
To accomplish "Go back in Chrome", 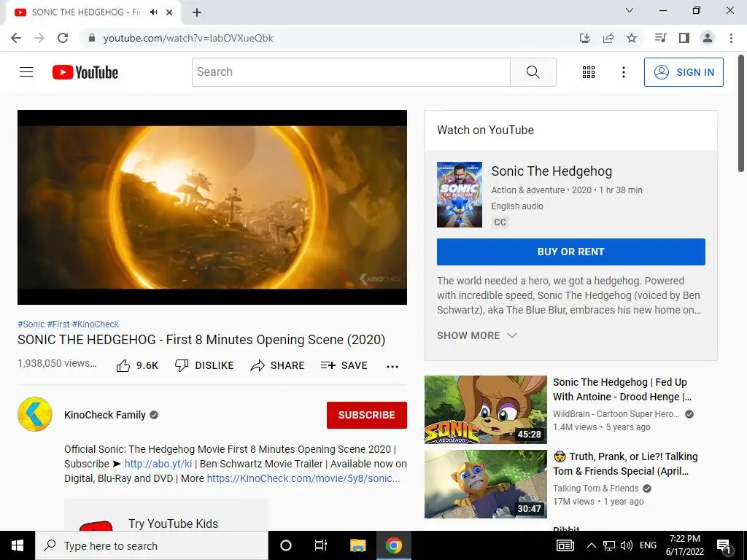I will tap(16, 38).
